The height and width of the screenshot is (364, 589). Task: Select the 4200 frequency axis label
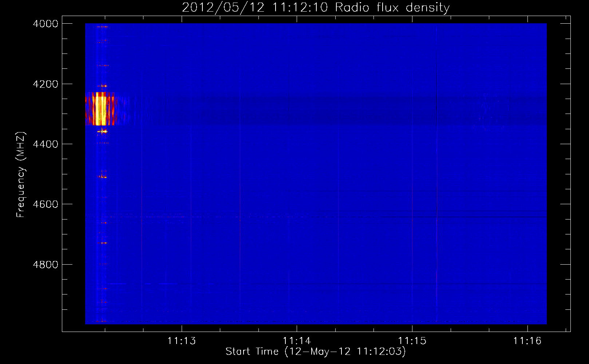point(46,84)
